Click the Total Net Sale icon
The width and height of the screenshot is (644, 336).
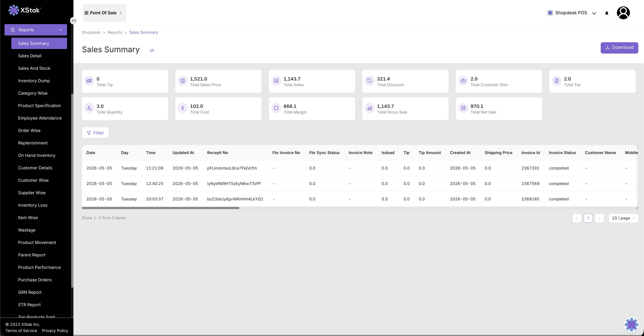pyautogui.click(x=463, y=108)
